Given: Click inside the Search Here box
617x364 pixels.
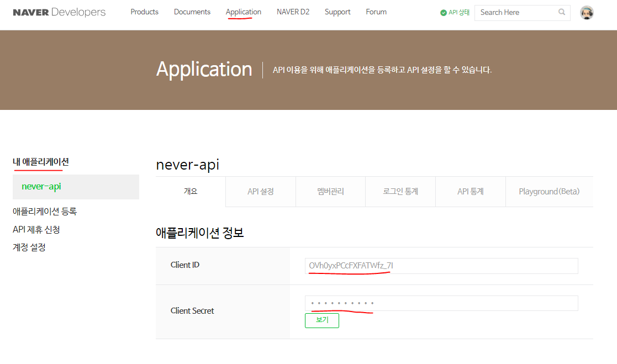Looking at the screenshot, I should (514, 12).
